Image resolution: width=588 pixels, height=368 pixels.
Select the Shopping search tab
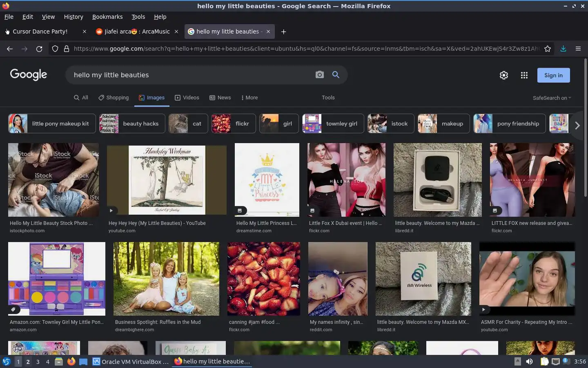(114, 98)
